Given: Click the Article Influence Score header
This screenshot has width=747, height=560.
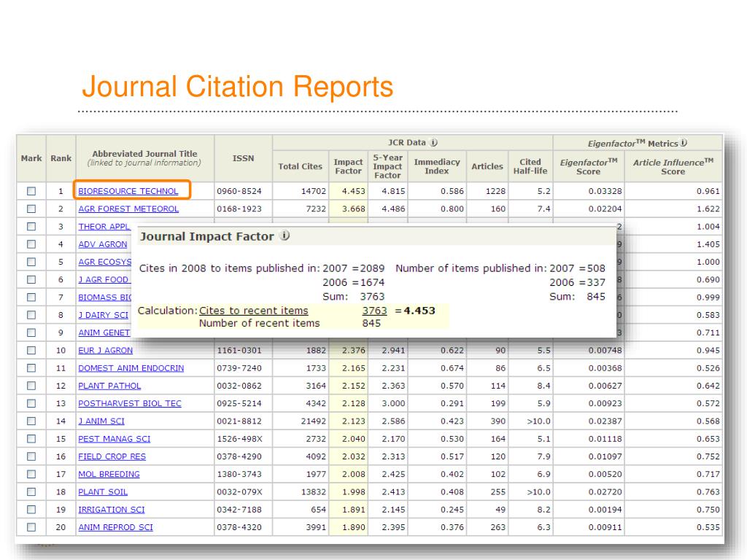Looking at the screenshot, I should tap(673, 167).
